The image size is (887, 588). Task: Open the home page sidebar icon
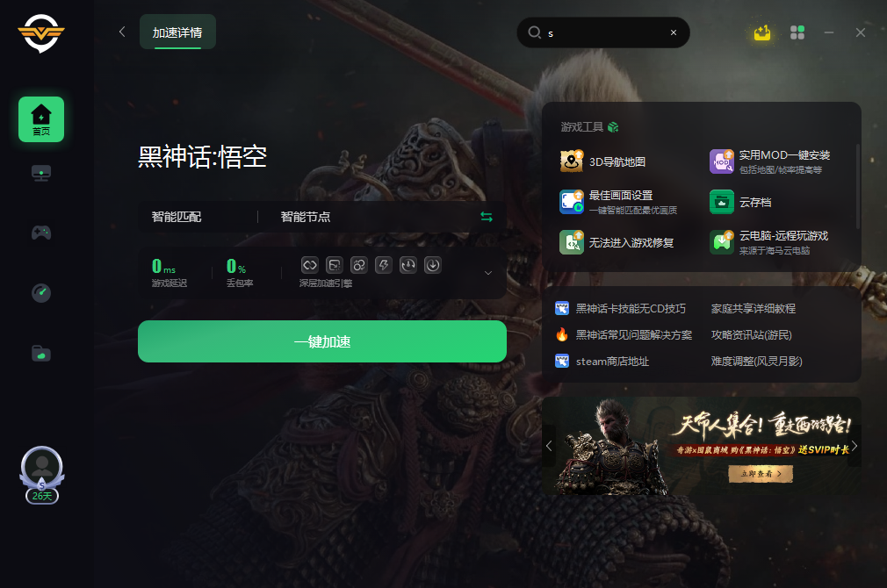click(x=40, y=119)
